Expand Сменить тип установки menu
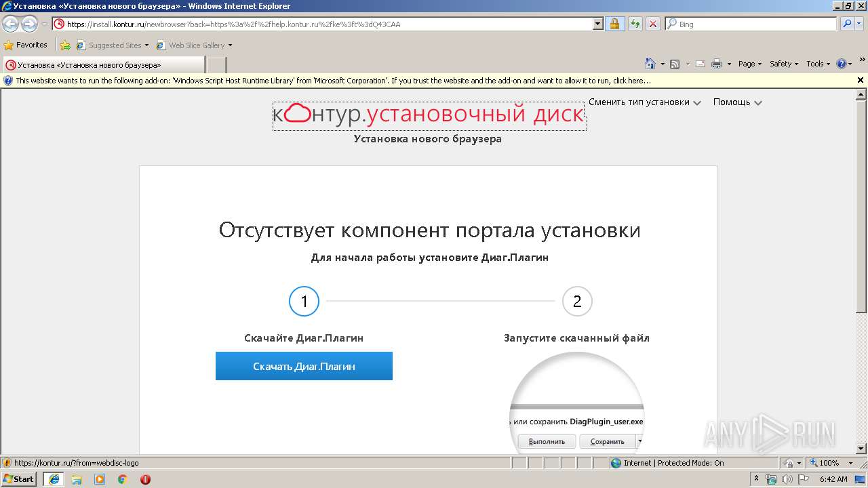Viewport: 868px width, 488px height. point(644,102)
